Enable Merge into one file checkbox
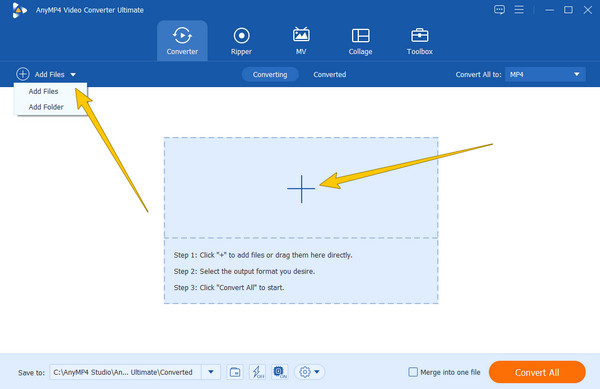Image resolution: width=600 pixels, height=389 pixels. click(413, 372)
